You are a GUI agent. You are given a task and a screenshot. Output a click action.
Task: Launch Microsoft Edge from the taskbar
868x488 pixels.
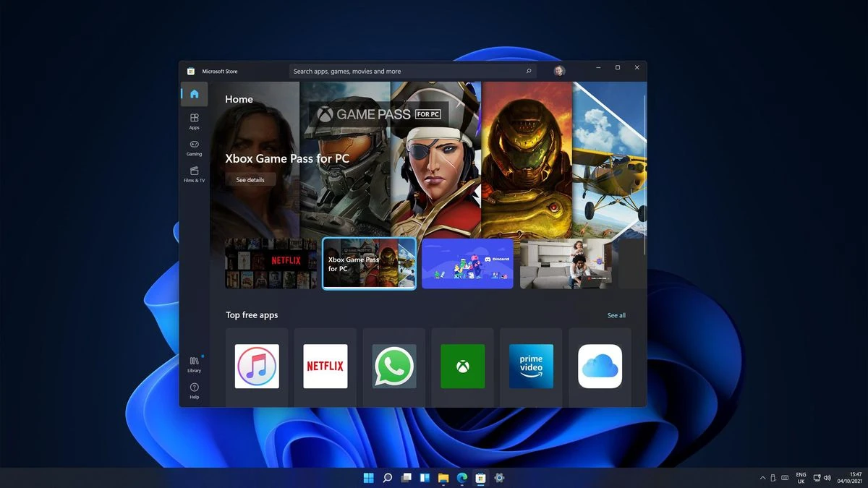(x=461, y=478)
